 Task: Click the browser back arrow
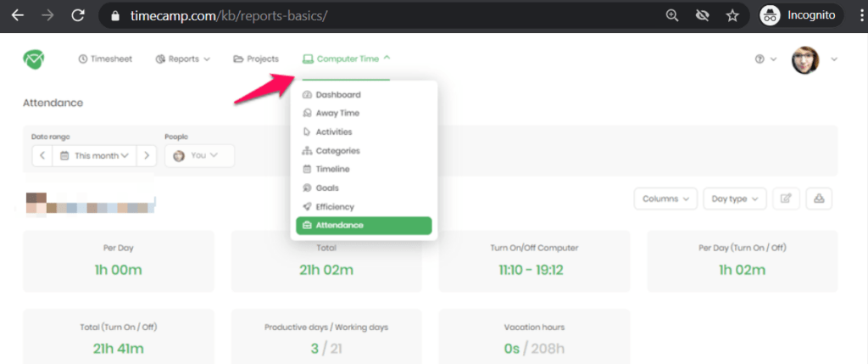coord(19,15)
